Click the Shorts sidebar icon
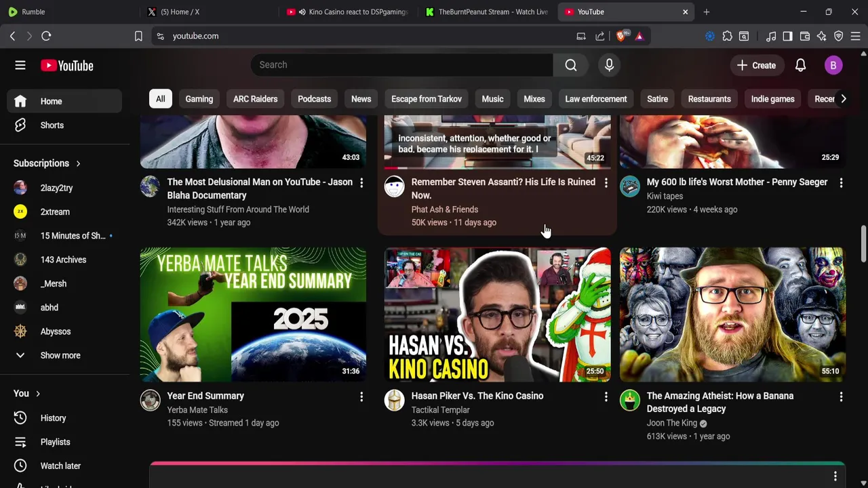Viewport: 868px width, 488px height. (20, 125)
